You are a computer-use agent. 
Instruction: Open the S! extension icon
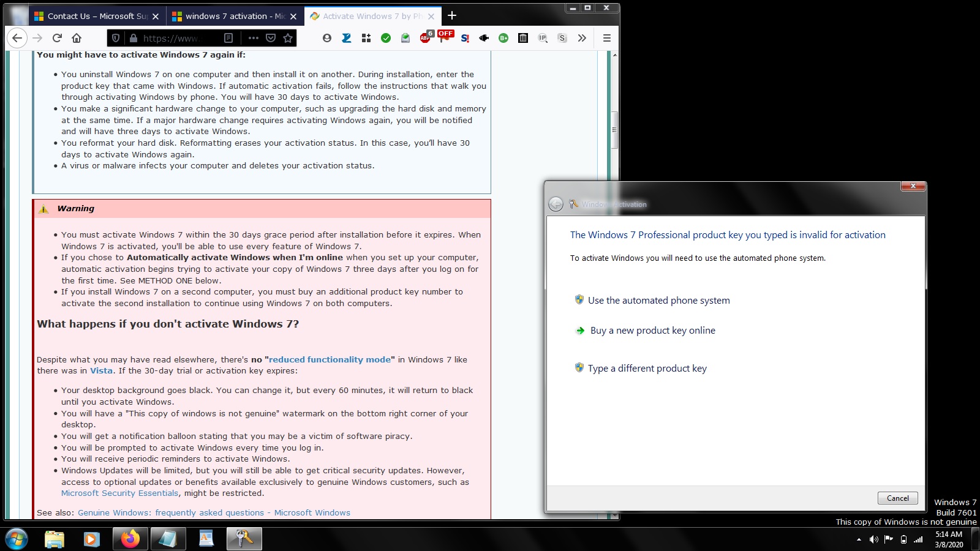(x=465, y=38)
